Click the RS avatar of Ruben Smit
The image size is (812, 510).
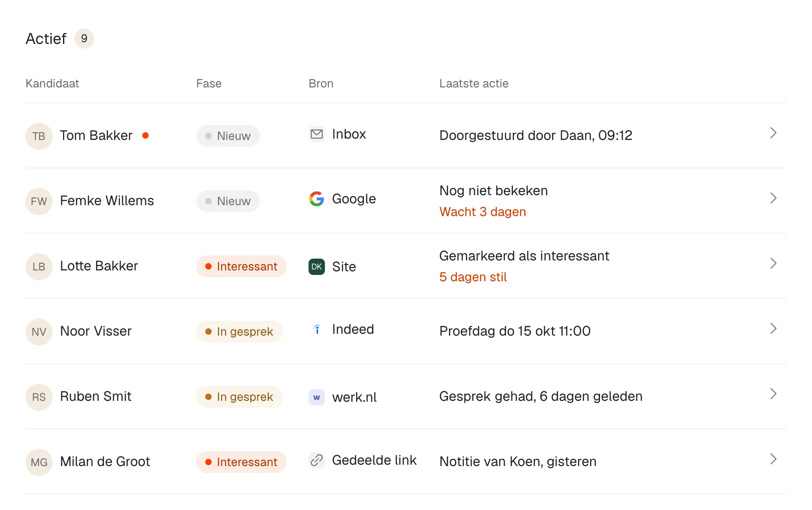tap(39, 397)
